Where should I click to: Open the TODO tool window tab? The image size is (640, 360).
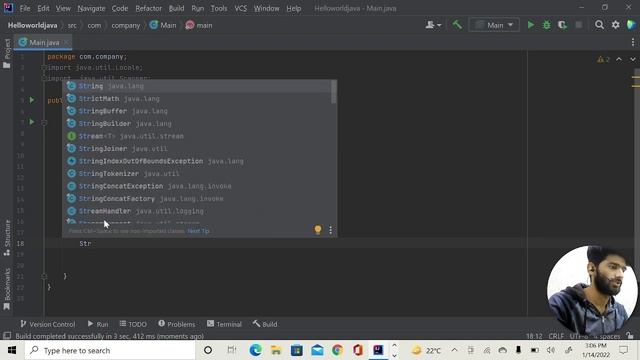click(x=133, y=324)
